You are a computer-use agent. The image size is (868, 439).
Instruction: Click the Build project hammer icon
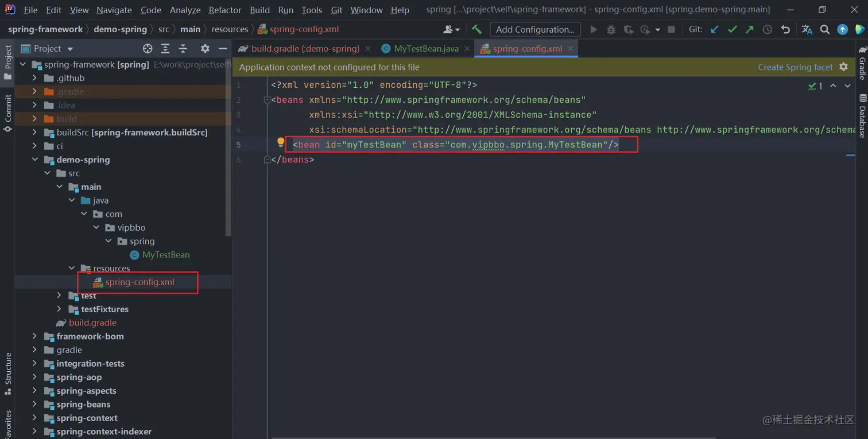(x=476, y=29)
